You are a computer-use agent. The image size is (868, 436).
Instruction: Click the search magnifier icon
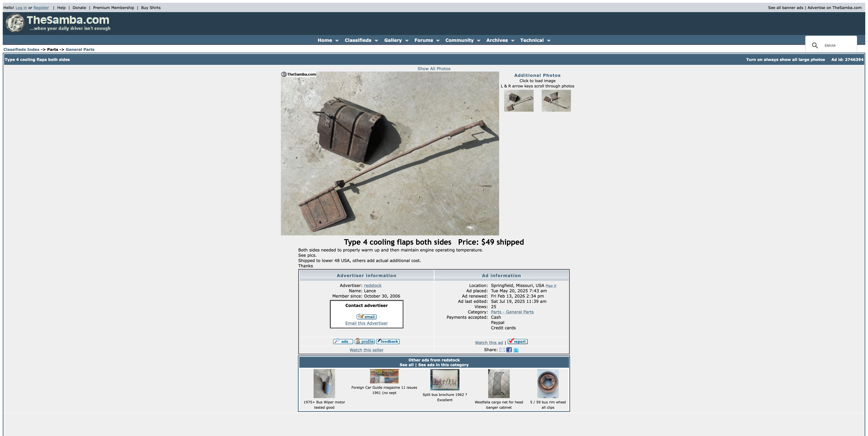(815, 46)
